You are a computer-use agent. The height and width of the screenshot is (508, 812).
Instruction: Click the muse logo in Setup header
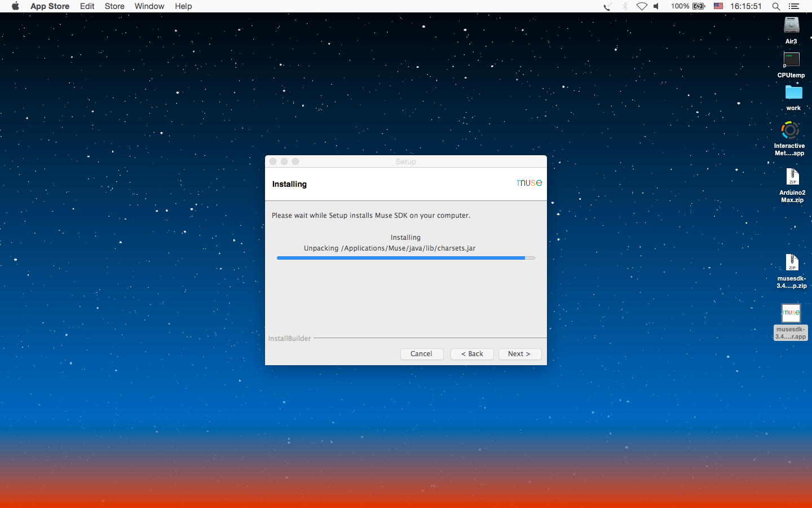pos(529,183)
